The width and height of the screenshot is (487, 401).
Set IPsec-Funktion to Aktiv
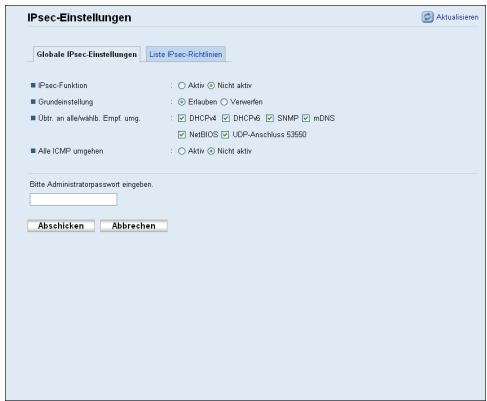[x=182, y=86]
